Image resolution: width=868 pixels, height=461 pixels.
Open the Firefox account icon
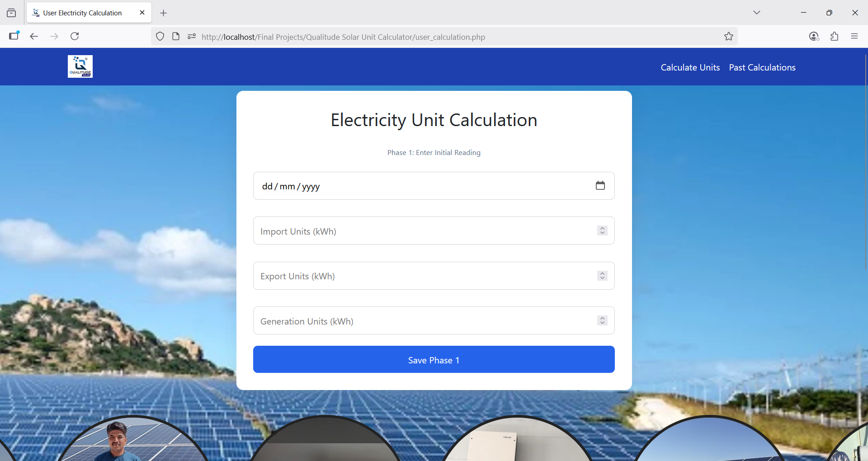coord(814,37)
